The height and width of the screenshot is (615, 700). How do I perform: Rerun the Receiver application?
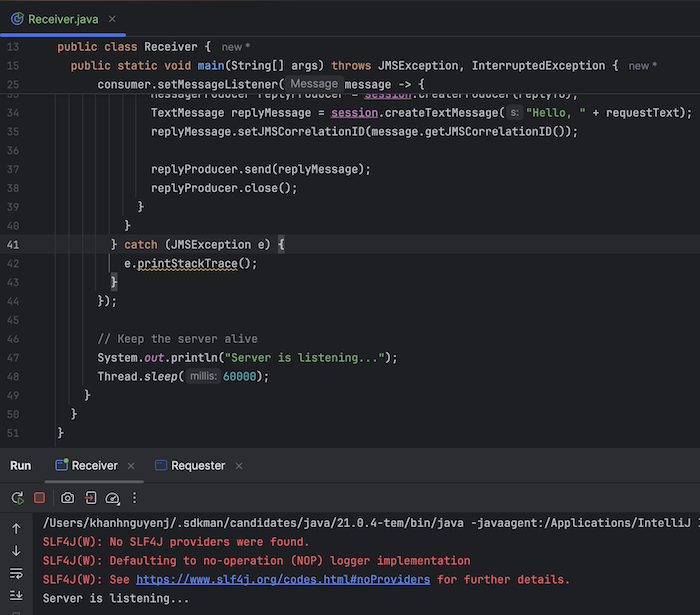coord(17,498)
